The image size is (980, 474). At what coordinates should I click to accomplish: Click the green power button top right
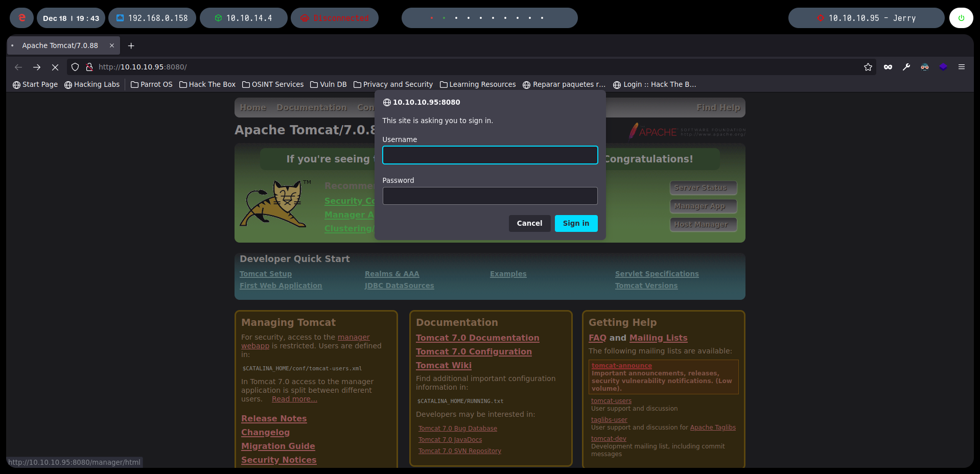961,18
